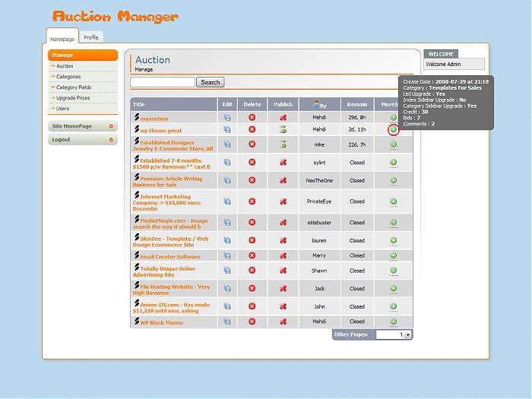Delete wp theme great auction
This screenshot has height=399, width=532.
[x=252, y=129]
